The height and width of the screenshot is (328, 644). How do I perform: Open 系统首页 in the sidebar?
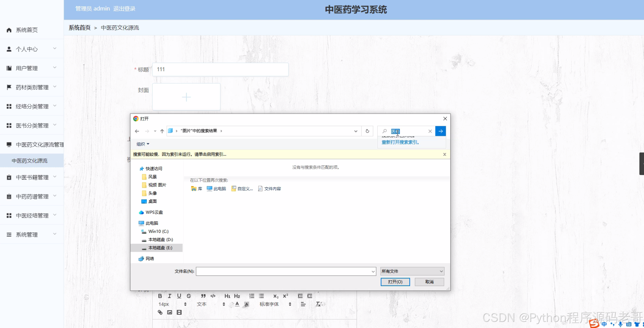(27, 30)
